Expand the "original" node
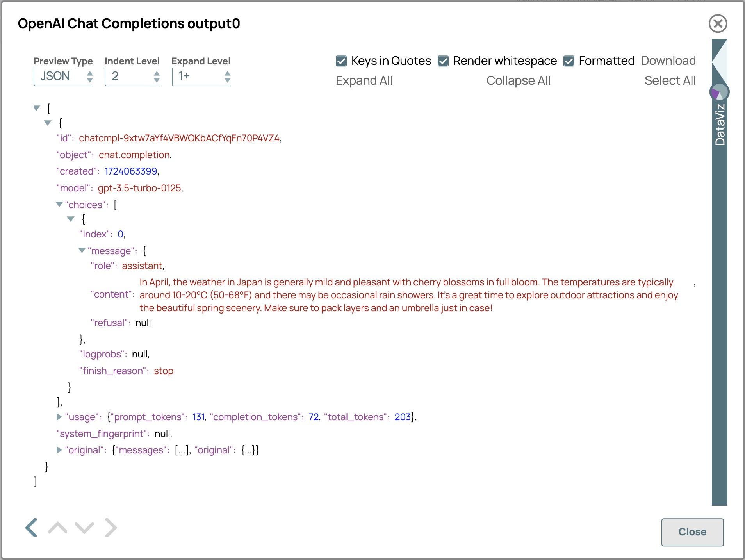 [59, 450]
